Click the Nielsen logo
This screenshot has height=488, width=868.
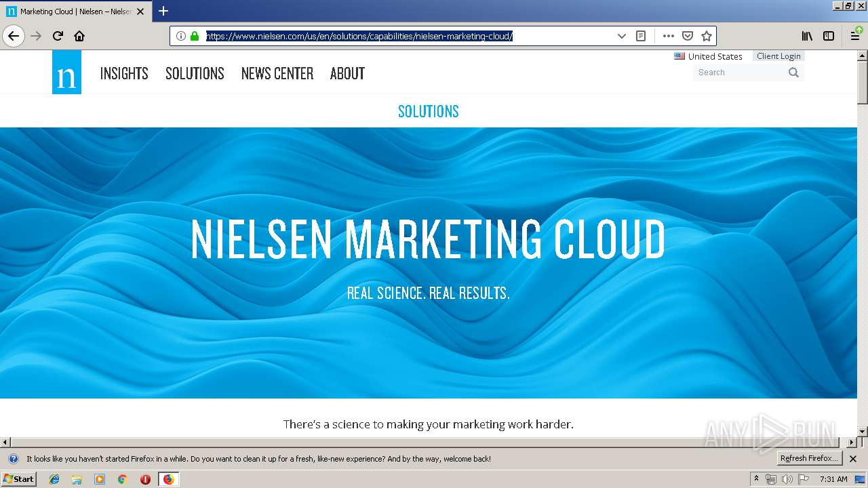pos(66,72)
